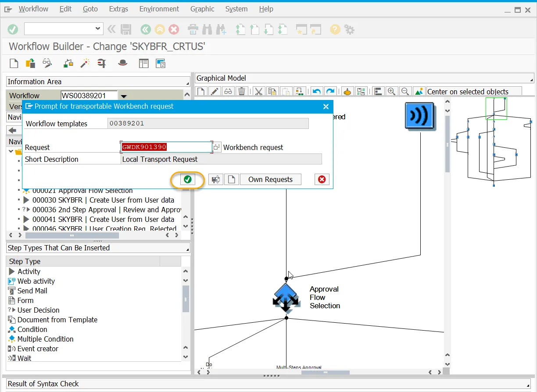Click the Print icon
Screen dimensions: 537x392
click(193, 29)
